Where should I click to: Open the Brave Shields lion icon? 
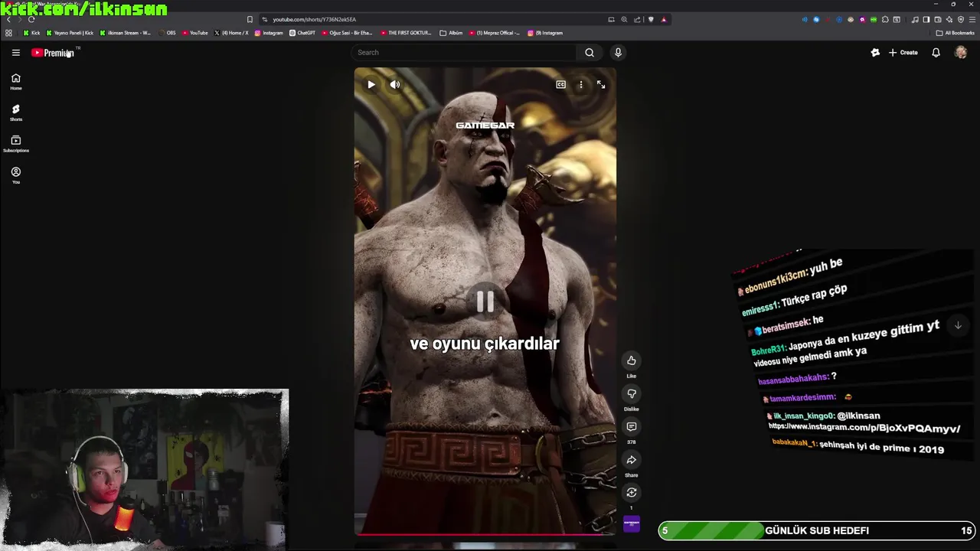coord(651,19)
